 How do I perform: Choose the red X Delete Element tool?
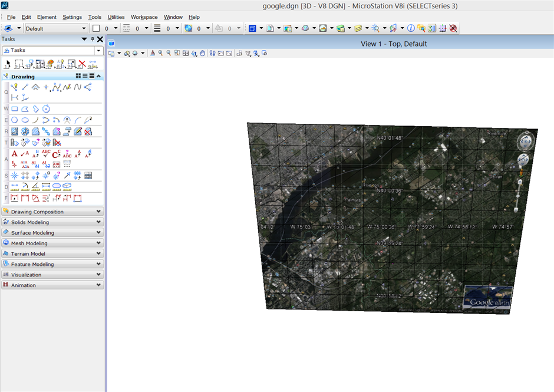pyautogui.click(x=82, y=64)
